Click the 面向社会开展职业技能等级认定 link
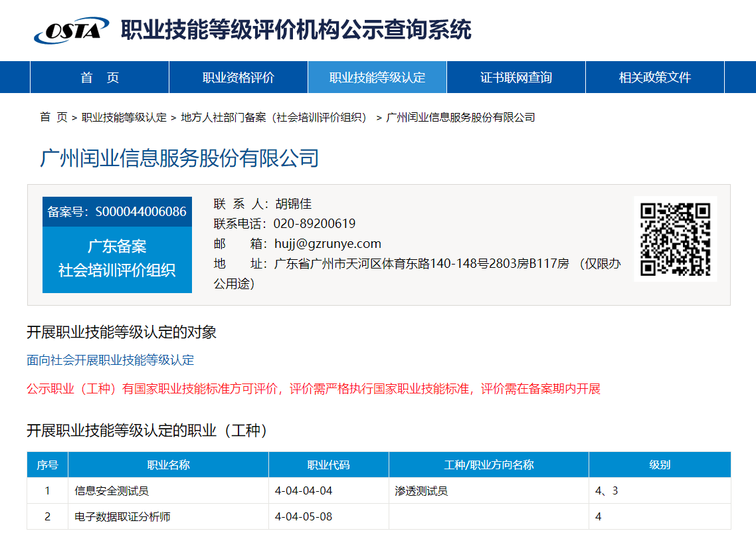This screenshot has height=539, width=756. [110, 360]
